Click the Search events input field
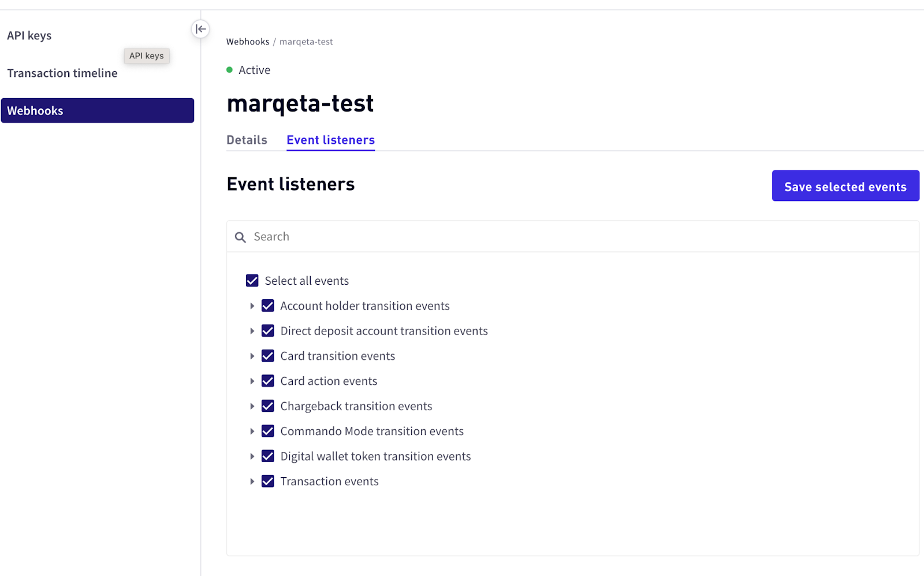The width and height of the screenshot is (924, 576). (573, 237)
